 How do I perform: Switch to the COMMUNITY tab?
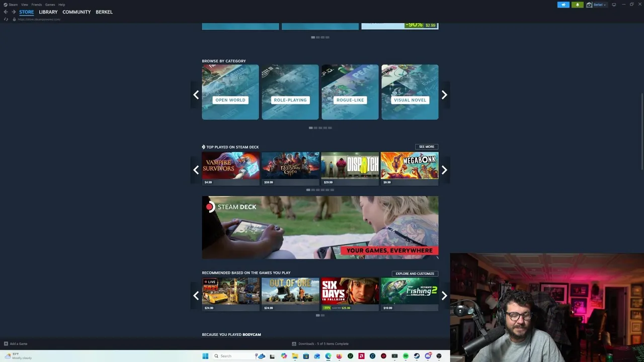tap(76, 12)
